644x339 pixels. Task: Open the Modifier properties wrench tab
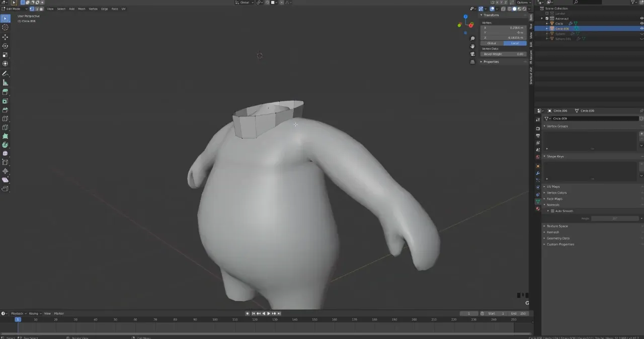click(x=538, y=173)
